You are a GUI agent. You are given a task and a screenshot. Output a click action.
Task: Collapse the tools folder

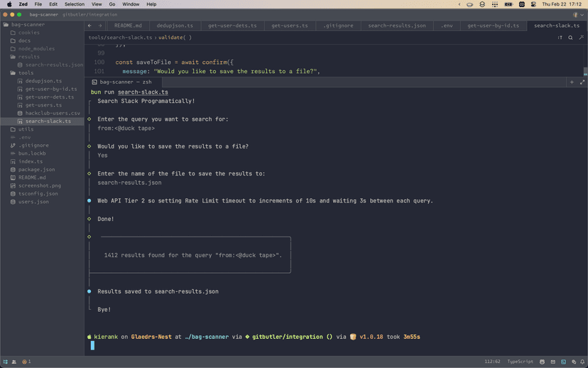point(26,72)
